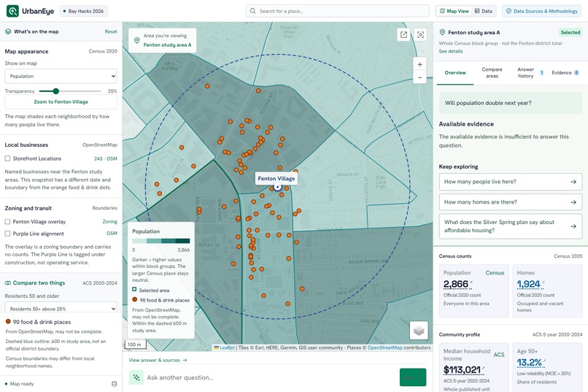This screenshot has width=588, height=392.
Task: Click the pin icon in Area you're viewing card
Action: pos(137,40)
